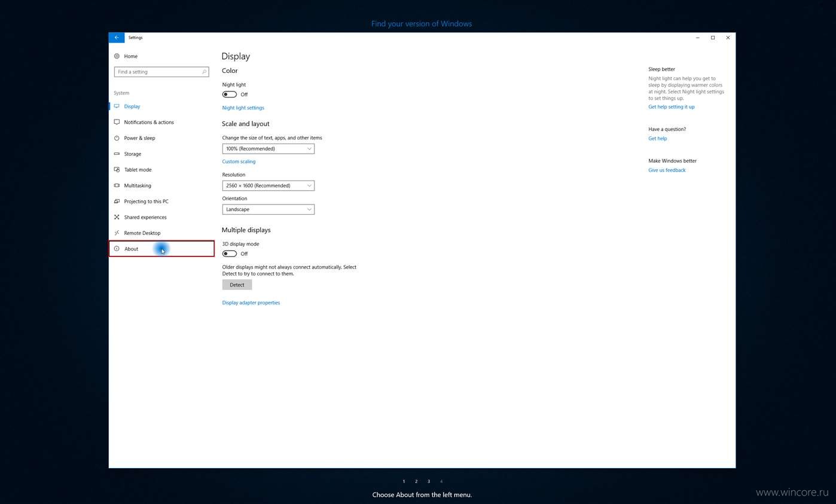
Task: Click the back arrow in Settings title bar
Action: (x=117, y=38)
